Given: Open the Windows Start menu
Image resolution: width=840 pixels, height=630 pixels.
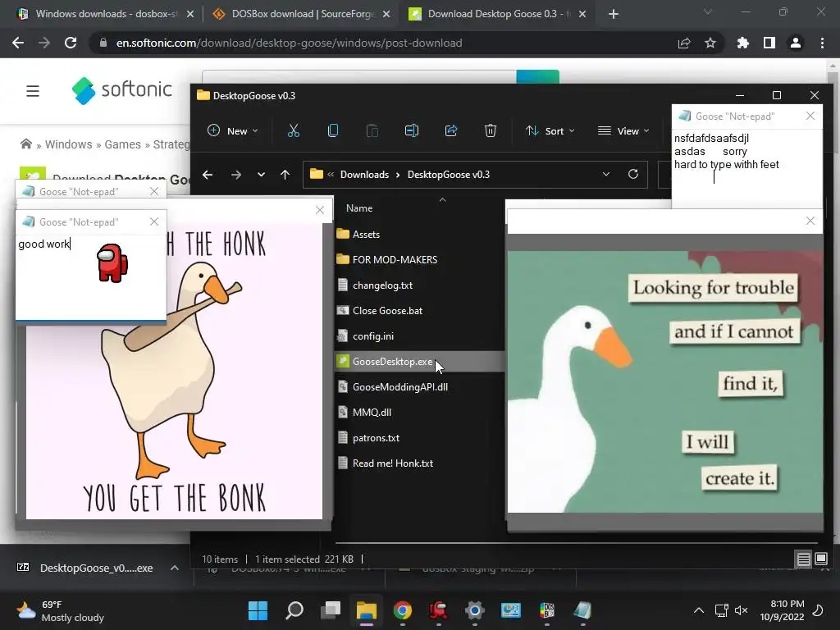Looking at the screenshot, I should (x=258, y=610).
